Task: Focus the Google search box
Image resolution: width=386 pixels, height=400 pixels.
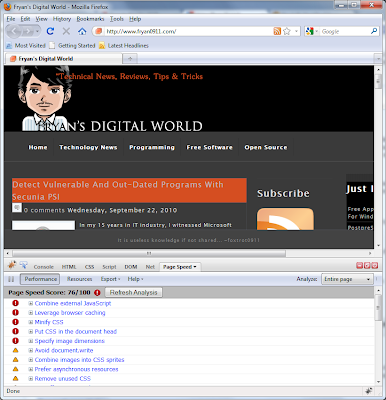Action: point(345,31)
